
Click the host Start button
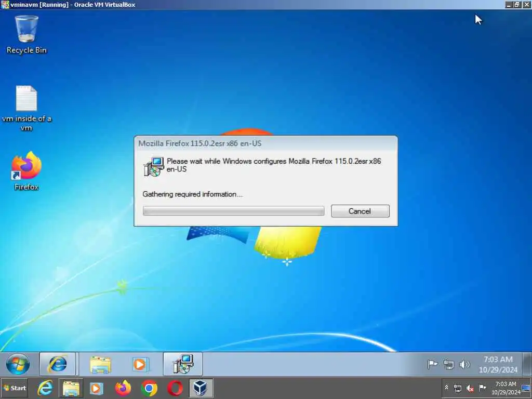pyautogui.click(x=14, y=388)
